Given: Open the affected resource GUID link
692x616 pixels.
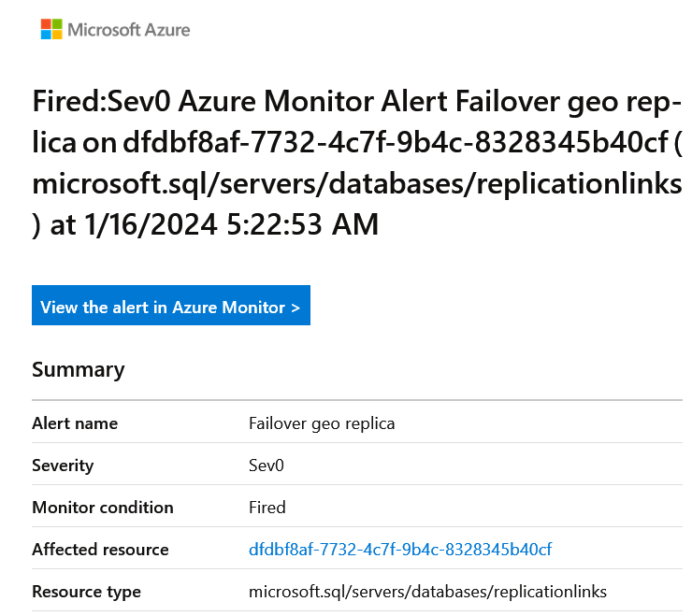Looking at the screenshot, I should 400,550.
